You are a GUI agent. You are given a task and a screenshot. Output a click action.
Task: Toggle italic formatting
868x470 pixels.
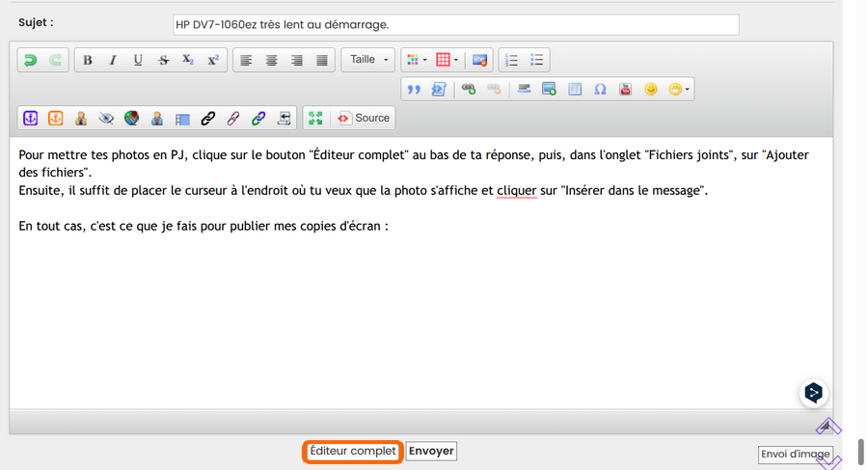(113, 60)
